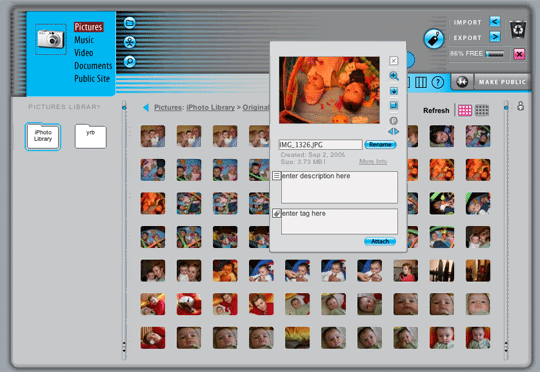Switch to small gray grid view

[x=482, y=110]
